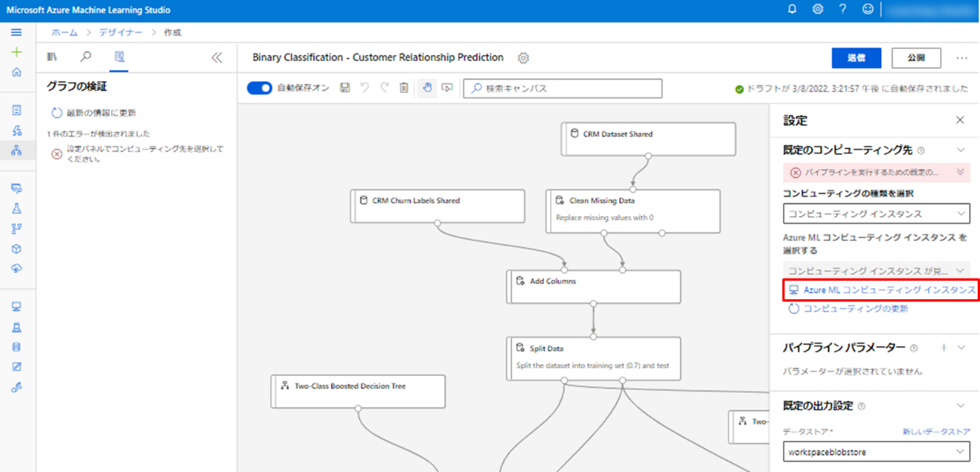Screen dimensions: 980x472
Task: Open Notebooks icon in left sidebar
Action: [x=17, y=110]
